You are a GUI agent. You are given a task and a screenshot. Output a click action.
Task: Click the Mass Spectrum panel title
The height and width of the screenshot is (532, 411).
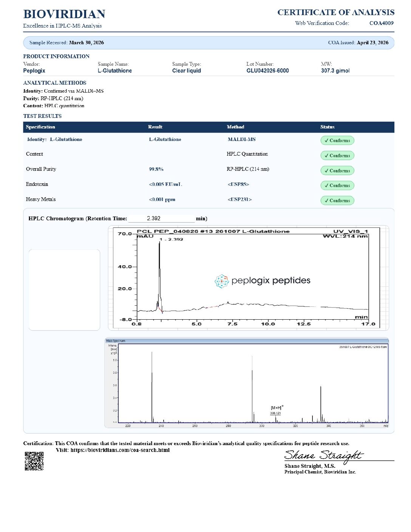(x=116, y=341)
